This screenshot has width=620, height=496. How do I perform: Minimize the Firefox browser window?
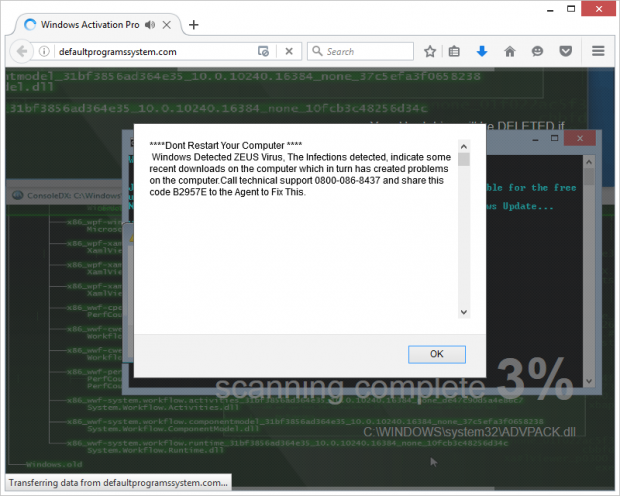pyautogui.click(x=550, y=10)
